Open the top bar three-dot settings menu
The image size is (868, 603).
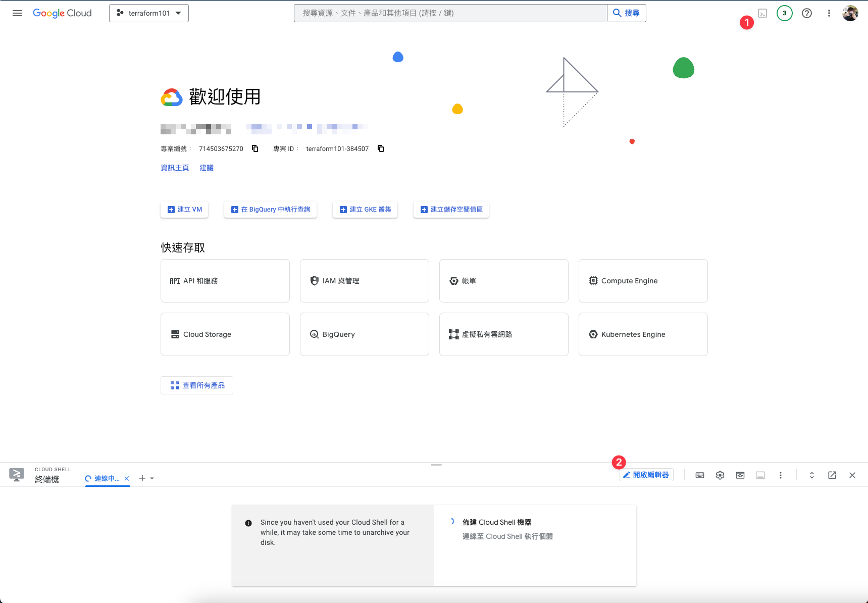[829, 13]
